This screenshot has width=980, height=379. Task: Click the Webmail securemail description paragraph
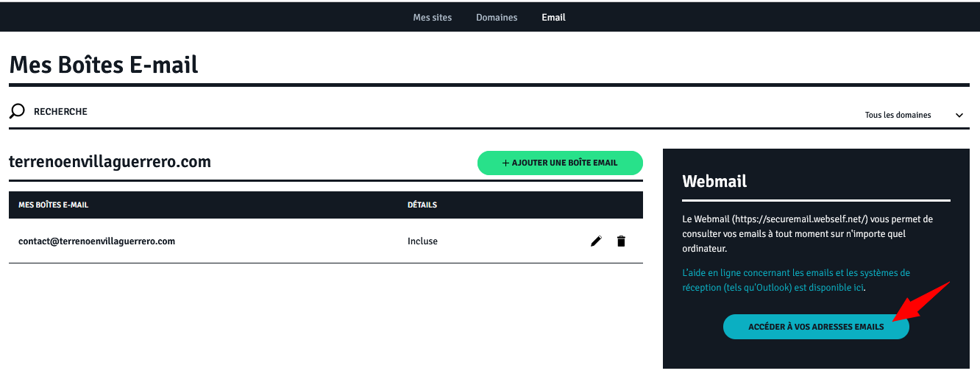pos(807,234)
